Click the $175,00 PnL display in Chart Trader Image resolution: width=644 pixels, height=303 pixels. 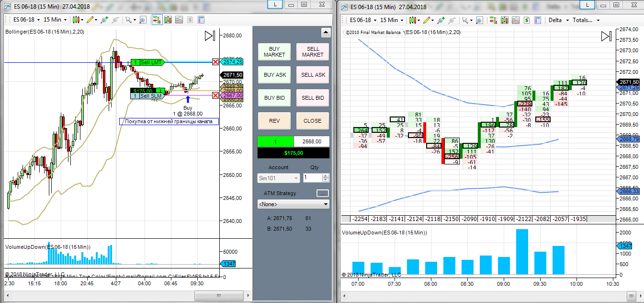click(294, 153)
